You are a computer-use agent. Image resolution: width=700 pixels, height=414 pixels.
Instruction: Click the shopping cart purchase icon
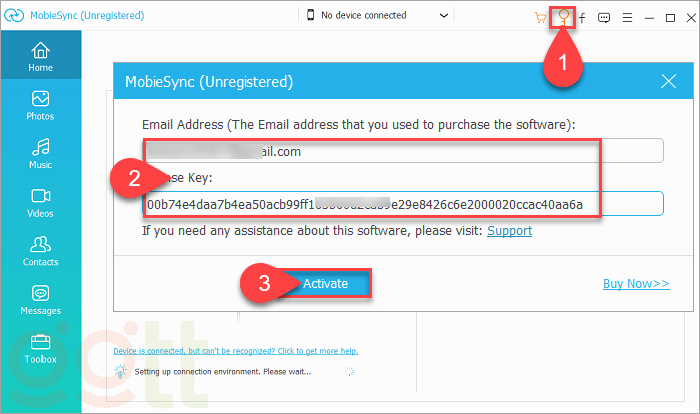coord(541,17)
